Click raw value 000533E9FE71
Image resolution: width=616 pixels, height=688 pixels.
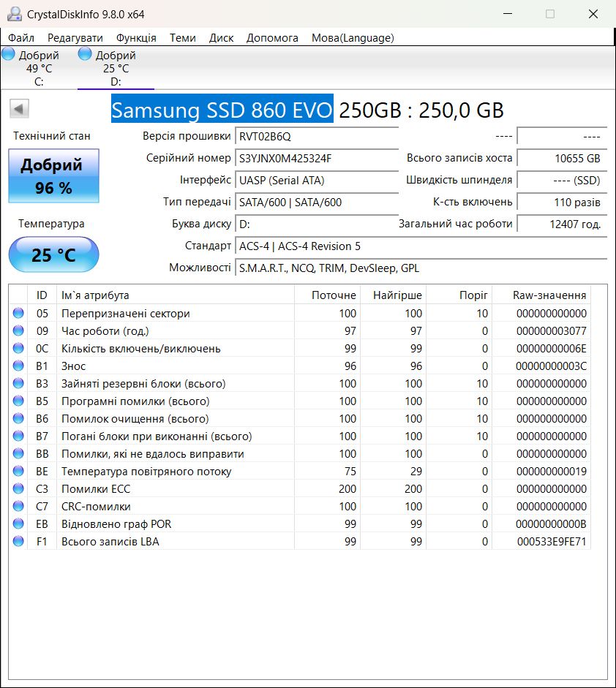(x=552, y=542)
